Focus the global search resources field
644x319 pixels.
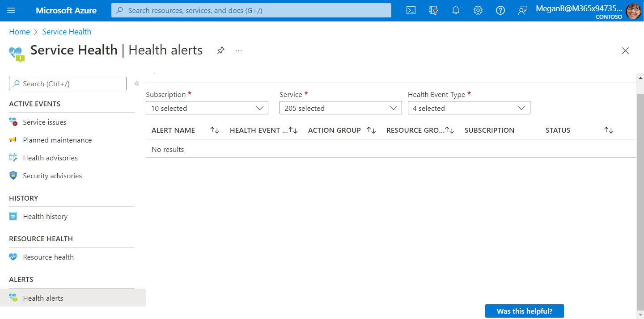(251, 10)
